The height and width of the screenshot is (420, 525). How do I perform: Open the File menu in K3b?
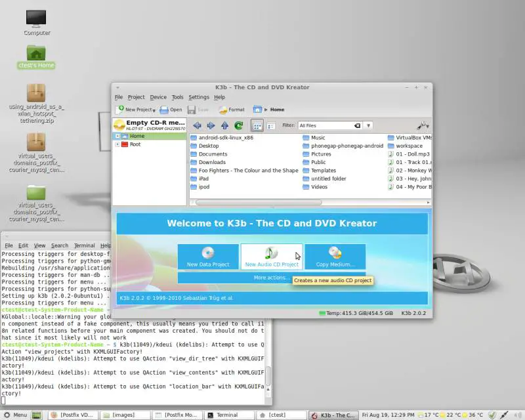coord(119,97)
